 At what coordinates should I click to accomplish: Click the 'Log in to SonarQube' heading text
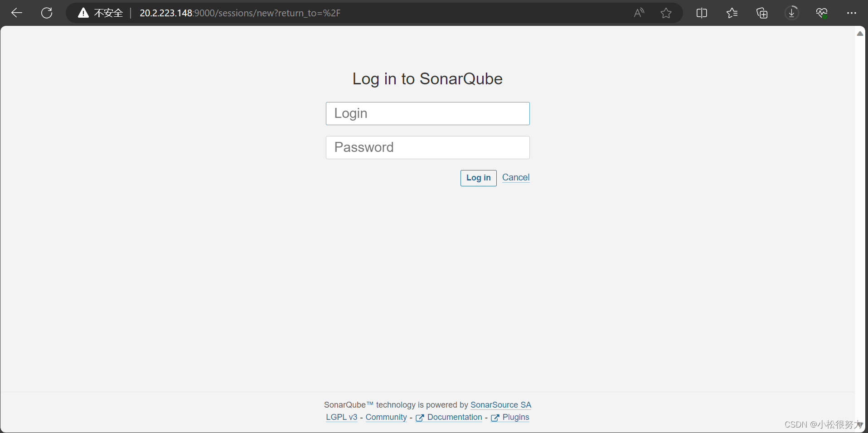pos(427,79)
